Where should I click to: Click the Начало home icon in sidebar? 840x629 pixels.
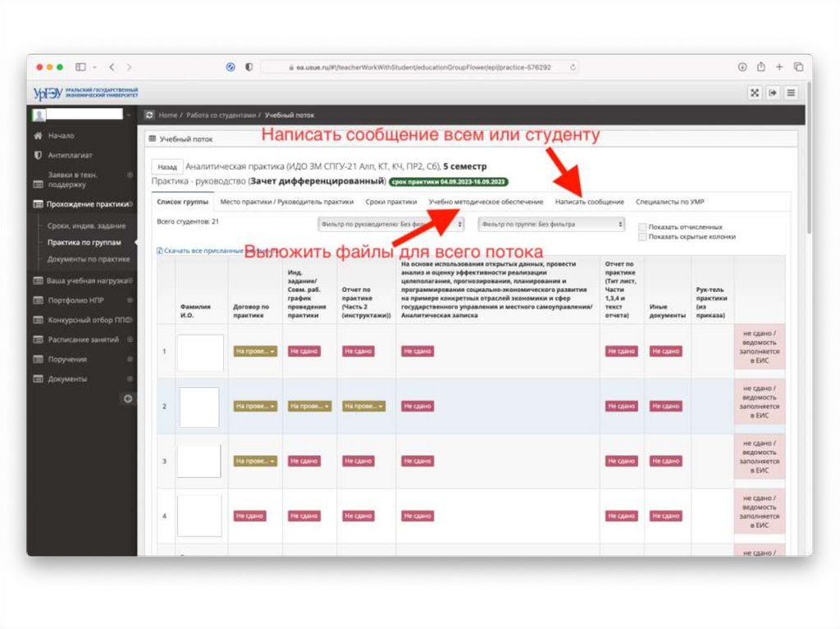(x=38, y=135)
